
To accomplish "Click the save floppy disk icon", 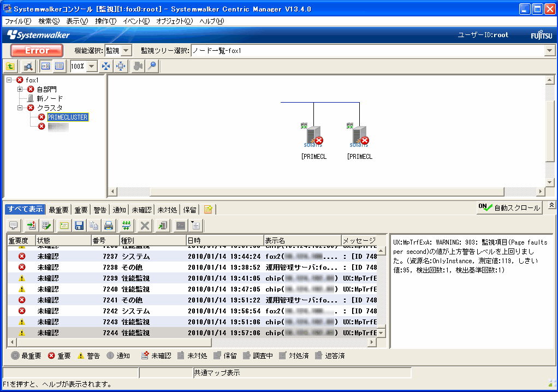I will coord(79,225).
